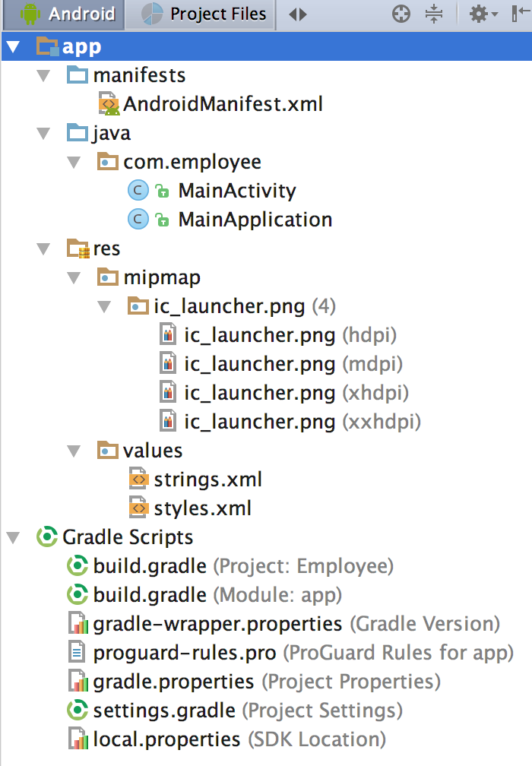Click the left-right tab scroll arrows

(298, 14)
